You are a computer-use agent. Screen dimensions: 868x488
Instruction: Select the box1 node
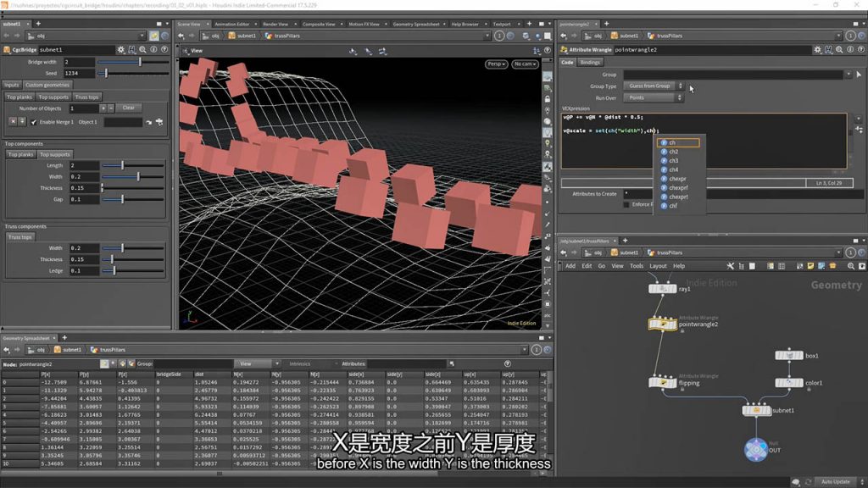(x=789, y=356)
